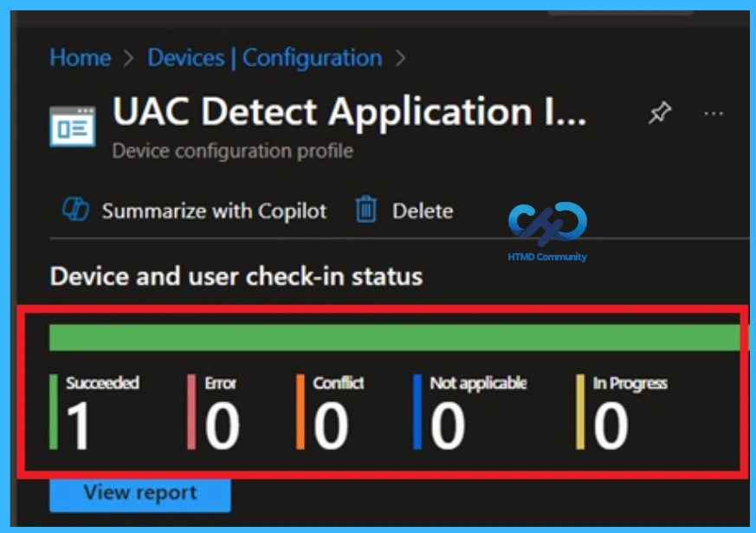
Task: Click the Summarize with Copilot icon
Action: click(78, 210)
